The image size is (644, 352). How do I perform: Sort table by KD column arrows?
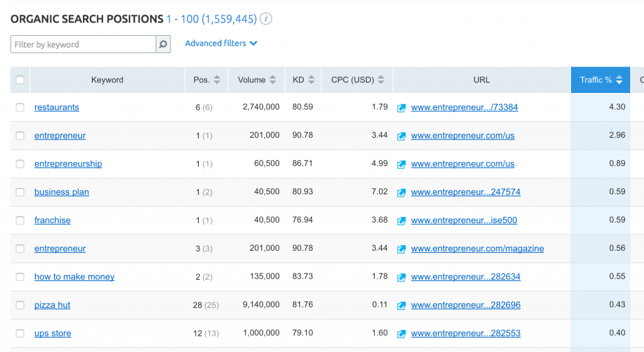tap(311, 80)
